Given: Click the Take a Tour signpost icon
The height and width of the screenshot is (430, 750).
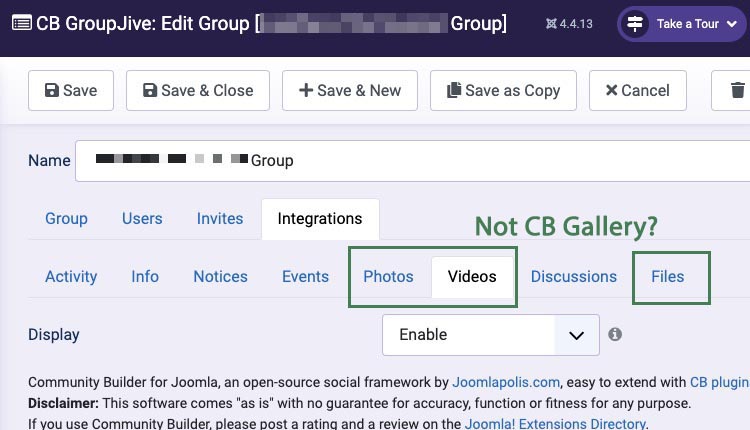Looking at the screenshot, I should point(635,24).
